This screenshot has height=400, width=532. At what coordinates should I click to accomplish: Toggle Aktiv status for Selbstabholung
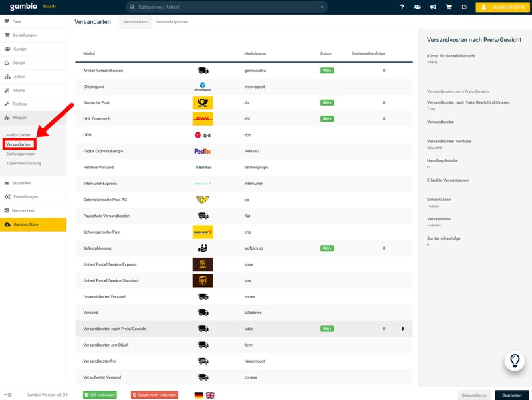(x=327, y=248)
